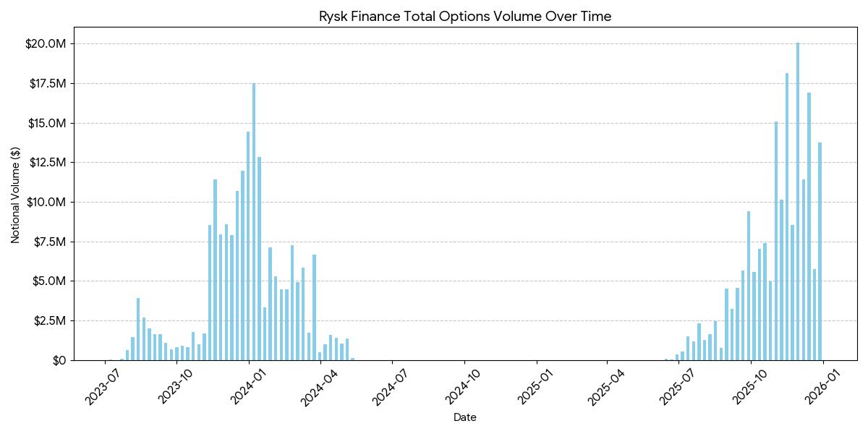Select the $20.0M y-axis tick label
The width and height of the screenshot is (868, 434).
[x=46, y=44]
